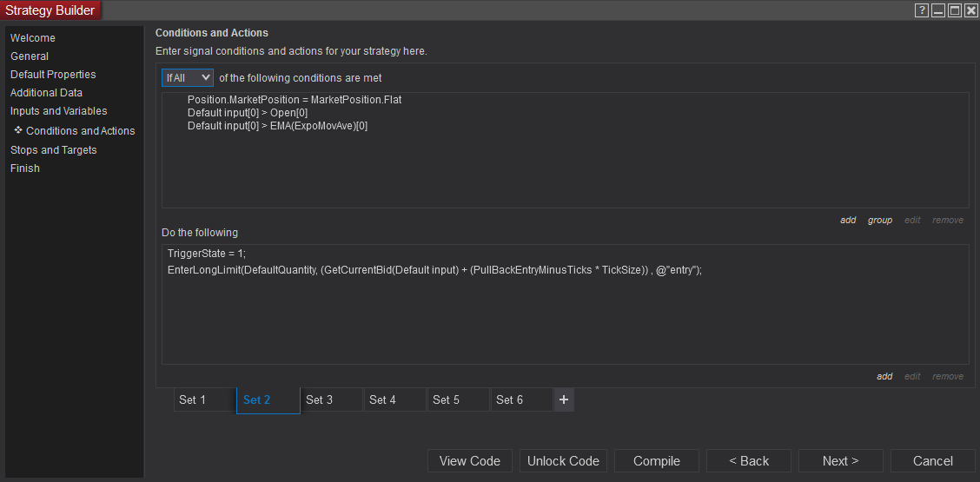Click group link under conditions
This screenshot has height=482, width=980.
point(879,221)
